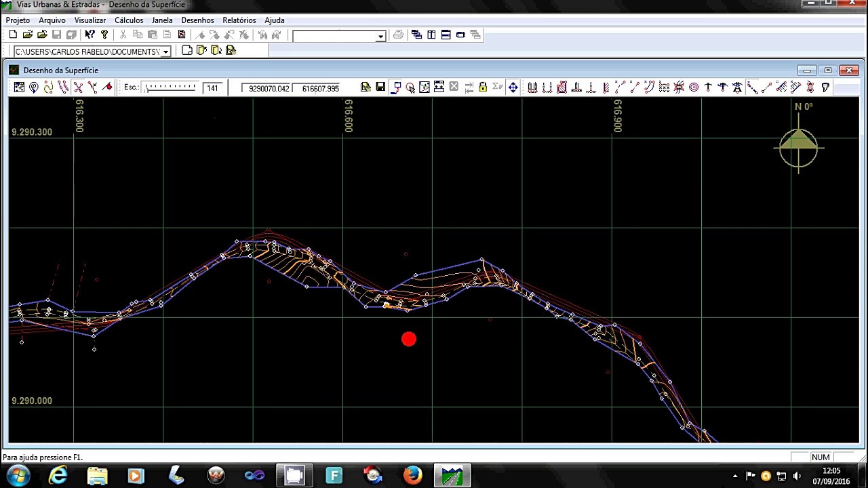Tile windows vertically using toolbar icon

tap(431, 35)
